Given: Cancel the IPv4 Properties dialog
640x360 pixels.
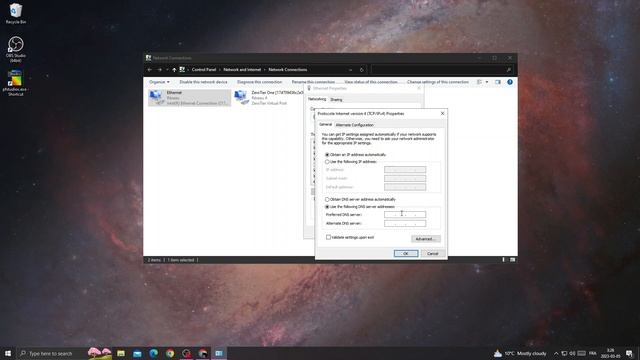Looking at the screenshot, I should tap(433, 253).
